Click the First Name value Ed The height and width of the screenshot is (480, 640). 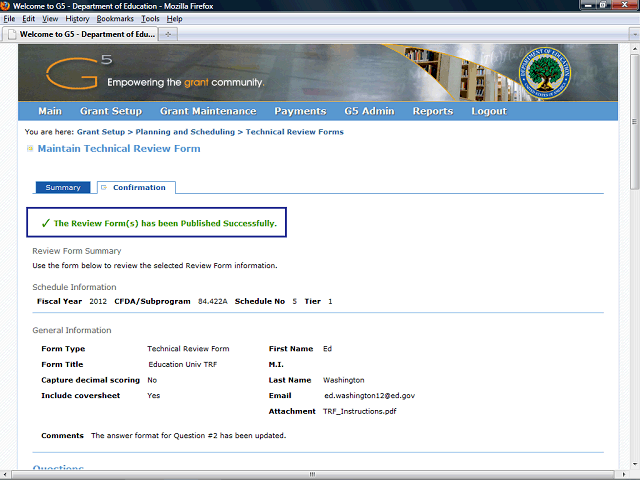point(327,349)
